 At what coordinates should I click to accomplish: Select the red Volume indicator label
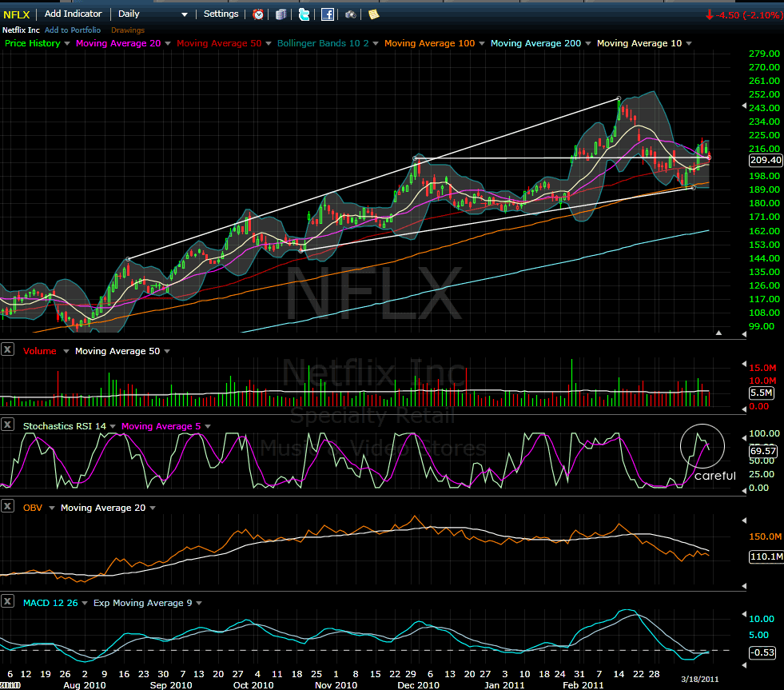[39, 351]
